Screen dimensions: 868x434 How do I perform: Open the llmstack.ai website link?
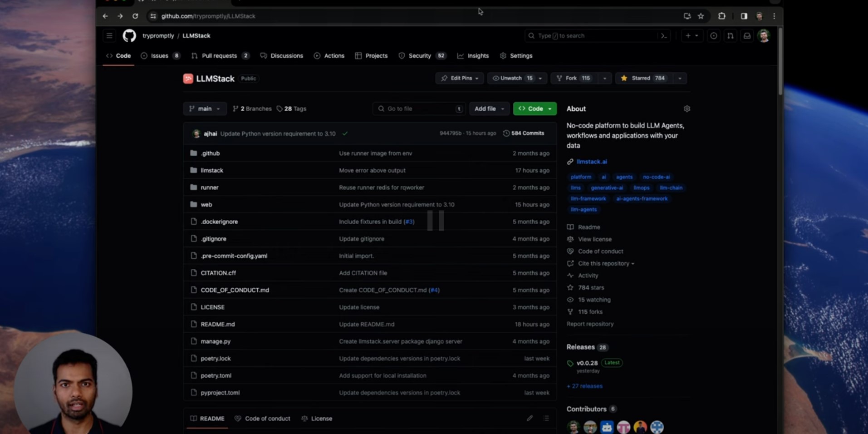coord(591,162)
